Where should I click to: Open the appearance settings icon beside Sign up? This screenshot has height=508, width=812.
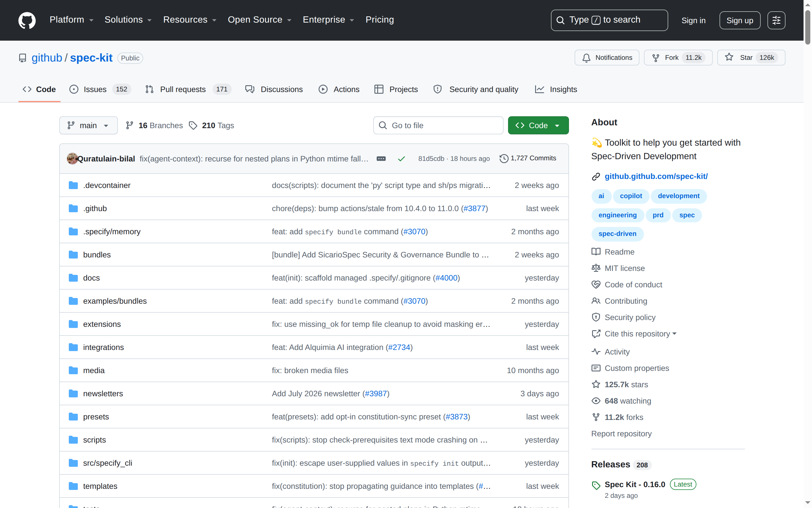pos(776,20)
